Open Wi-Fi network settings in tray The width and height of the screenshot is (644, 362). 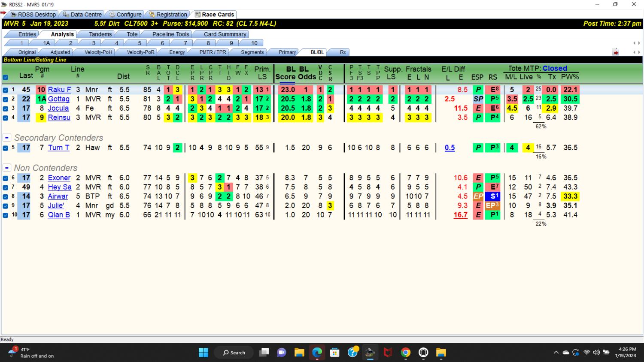tap(586, 353)
